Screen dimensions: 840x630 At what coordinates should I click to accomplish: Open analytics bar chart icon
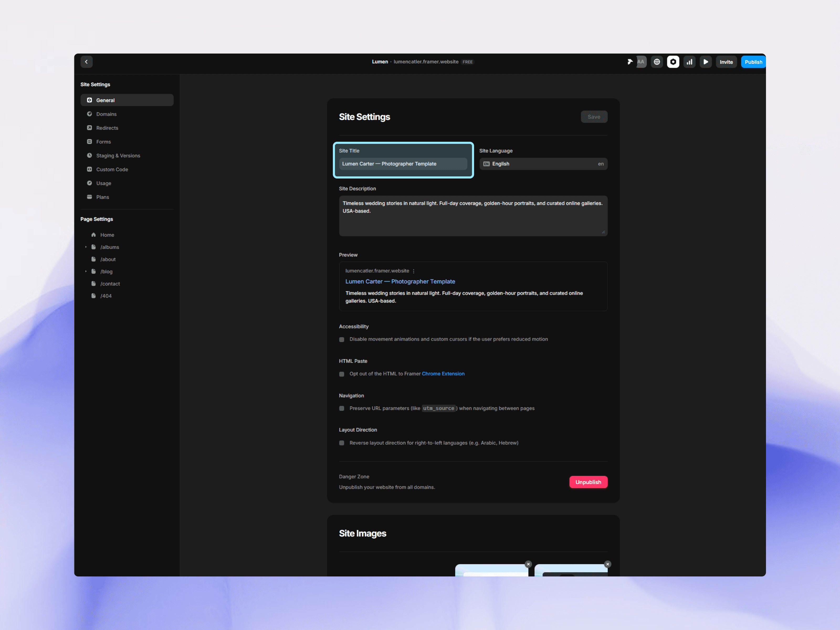pos(689,62)
